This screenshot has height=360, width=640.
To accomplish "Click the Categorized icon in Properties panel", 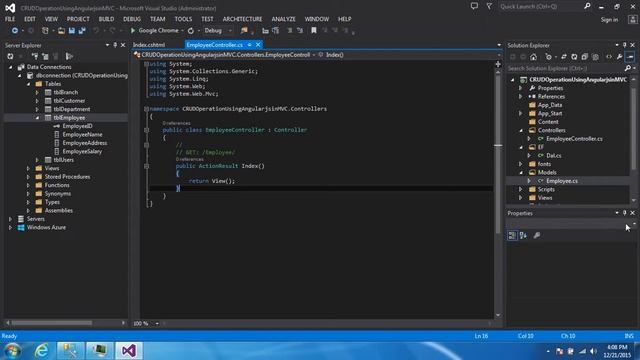I will [x=512, y=235].
